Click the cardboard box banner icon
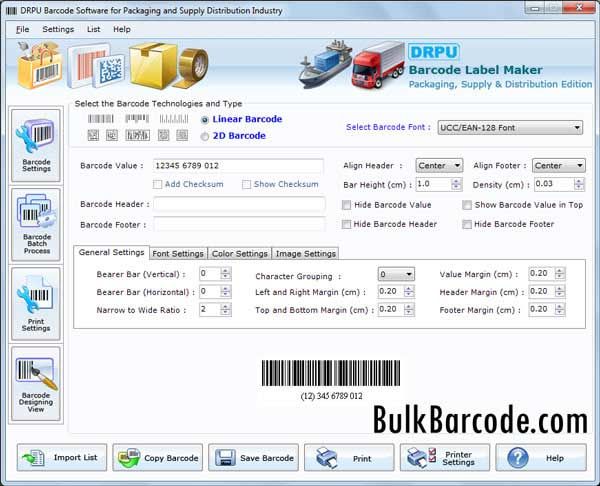The image size is (600, 486). click(x=154, y=65)
